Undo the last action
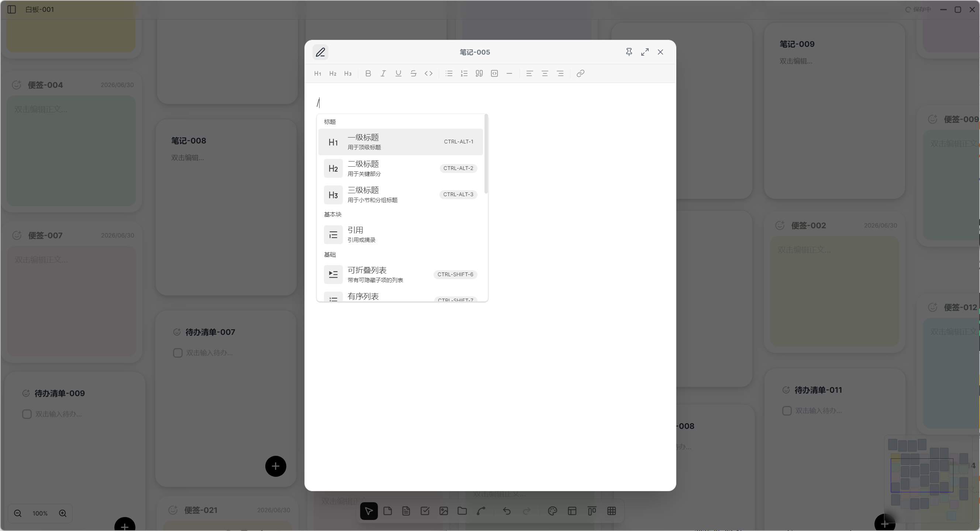 (507, 511)
